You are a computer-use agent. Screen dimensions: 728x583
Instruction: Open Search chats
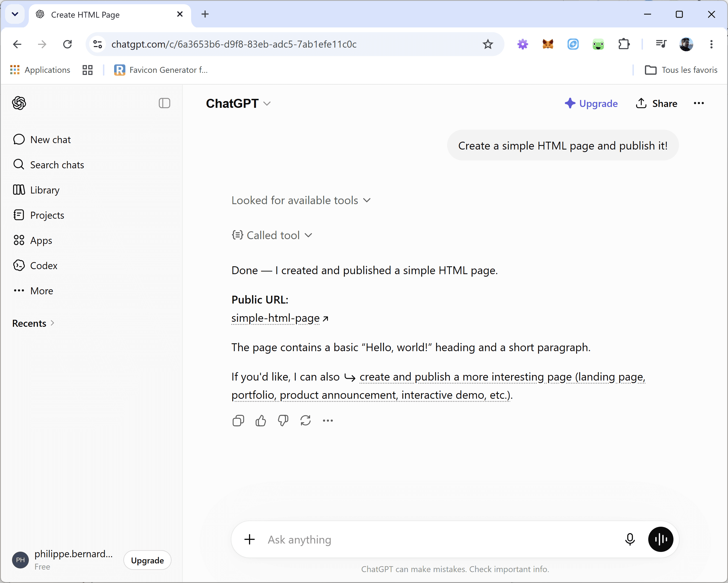(x=49, y=165)
